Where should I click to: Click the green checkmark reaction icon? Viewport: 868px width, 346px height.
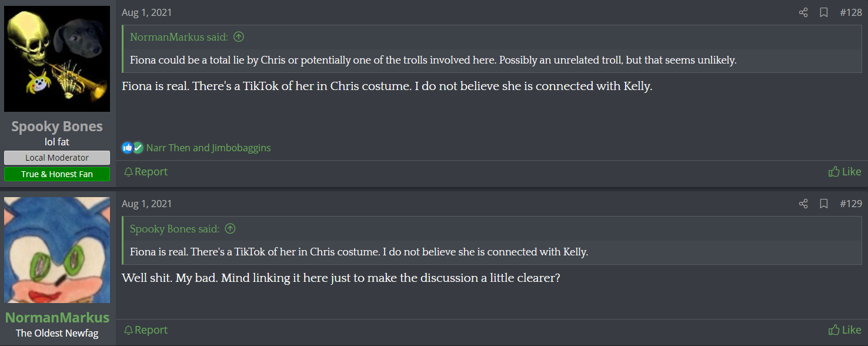[x=138, y=148]
